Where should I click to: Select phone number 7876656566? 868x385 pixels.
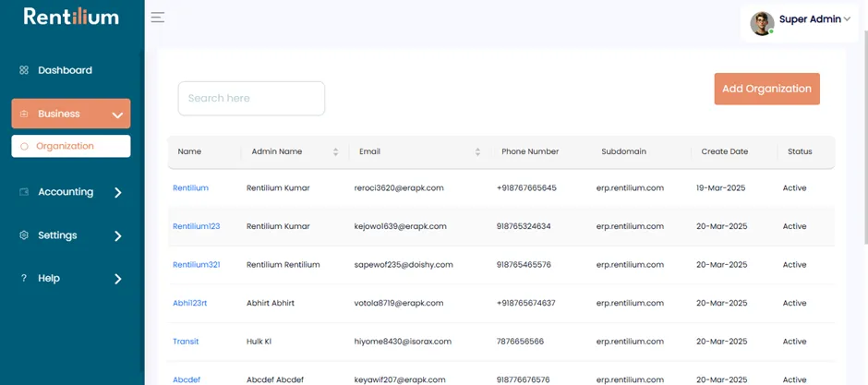[x=521, y=342]
